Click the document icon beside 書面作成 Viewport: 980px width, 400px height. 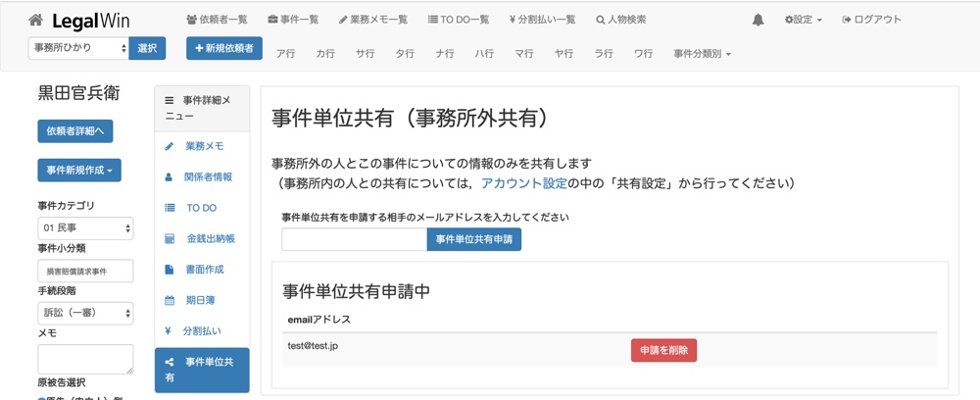pyautogui.click(x=169, y=269)
